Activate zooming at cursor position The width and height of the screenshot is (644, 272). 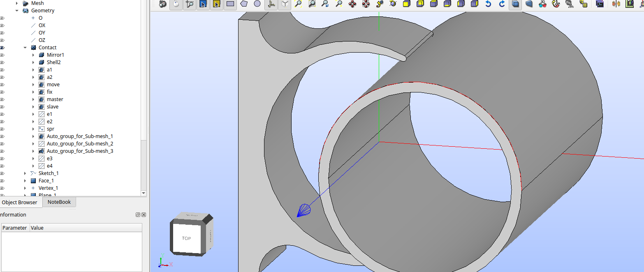(190, 4)
